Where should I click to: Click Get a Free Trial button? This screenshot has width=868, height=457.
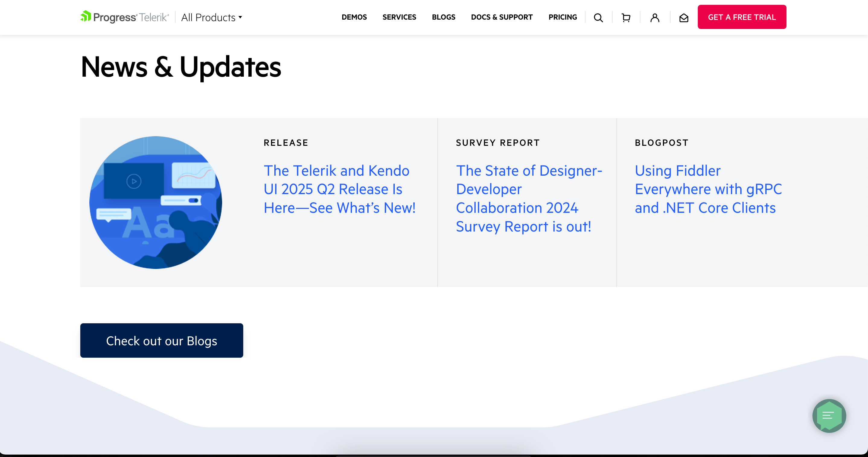pos(742,17)
